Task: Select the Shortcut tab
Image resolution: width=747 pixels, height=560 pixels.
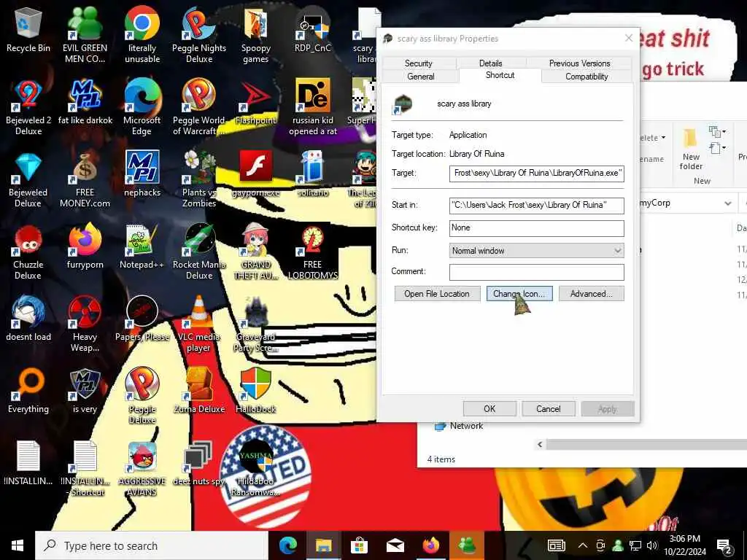Action: pos(500,75)
